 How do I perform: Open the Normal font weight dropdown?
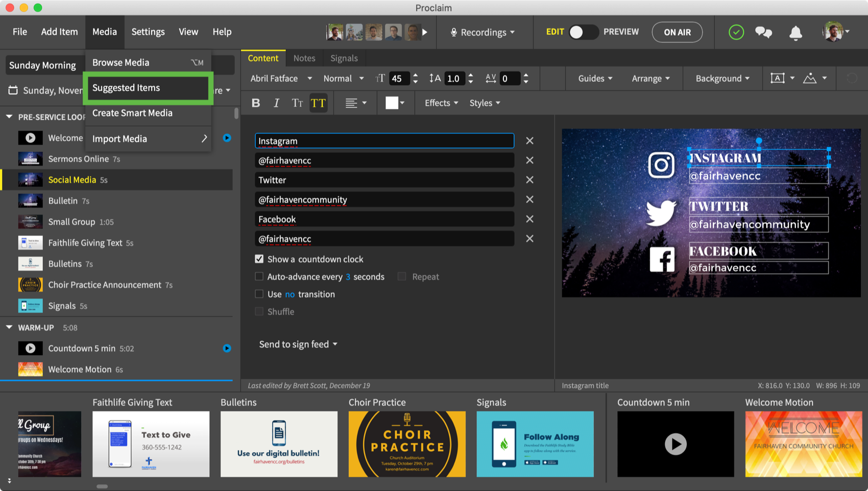(344, 78)
